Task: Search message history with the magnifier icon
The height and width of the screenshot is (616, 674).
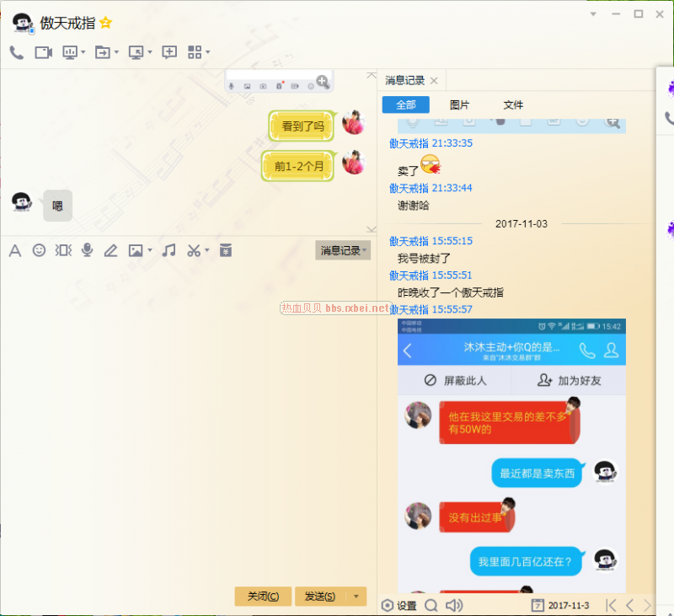Action: click(x=431, y=605)
